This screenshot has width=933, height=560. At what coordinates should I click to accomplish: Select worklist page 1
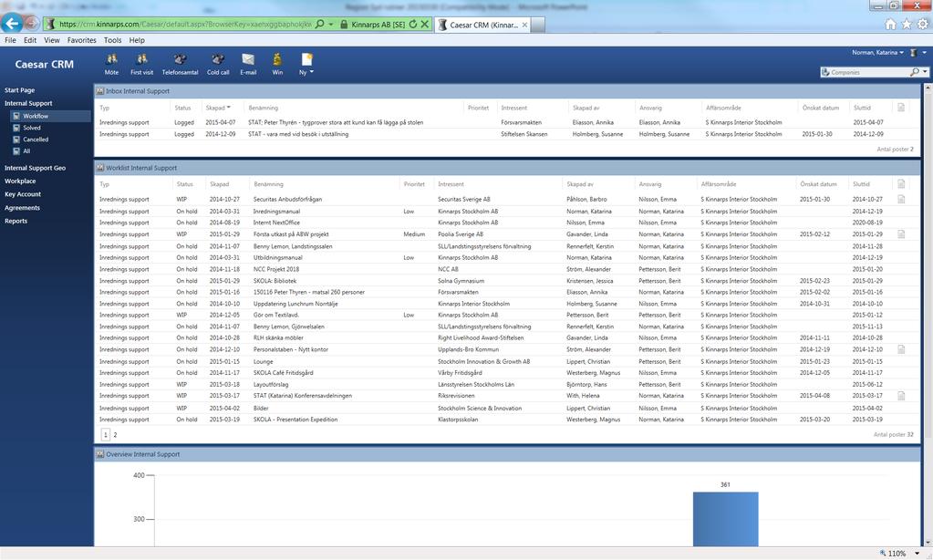[105, 435]
